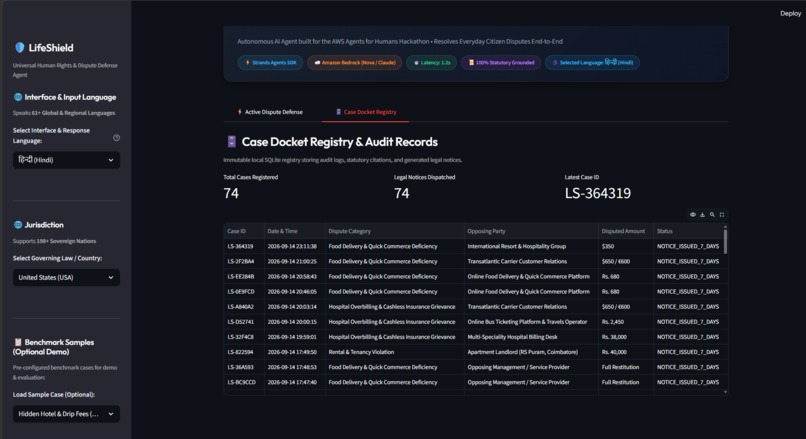Select case ID cell LS-2F2BA4

point(244,261)
